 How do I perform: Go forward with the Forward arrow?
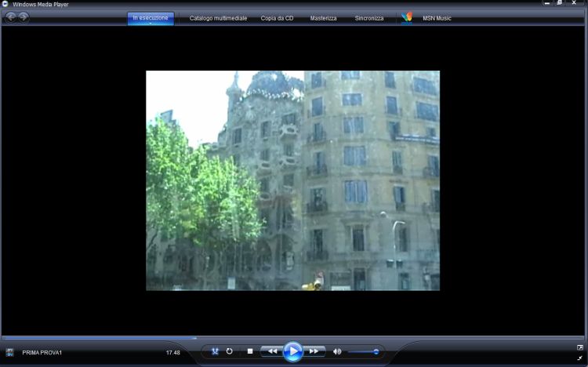(24, 17)
